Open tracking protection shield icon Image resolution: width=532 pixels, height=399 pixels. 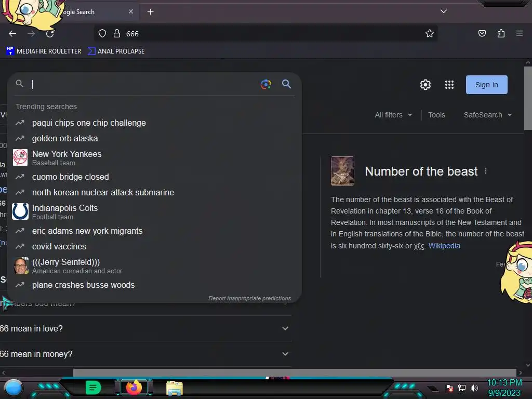tap(102, 34)
